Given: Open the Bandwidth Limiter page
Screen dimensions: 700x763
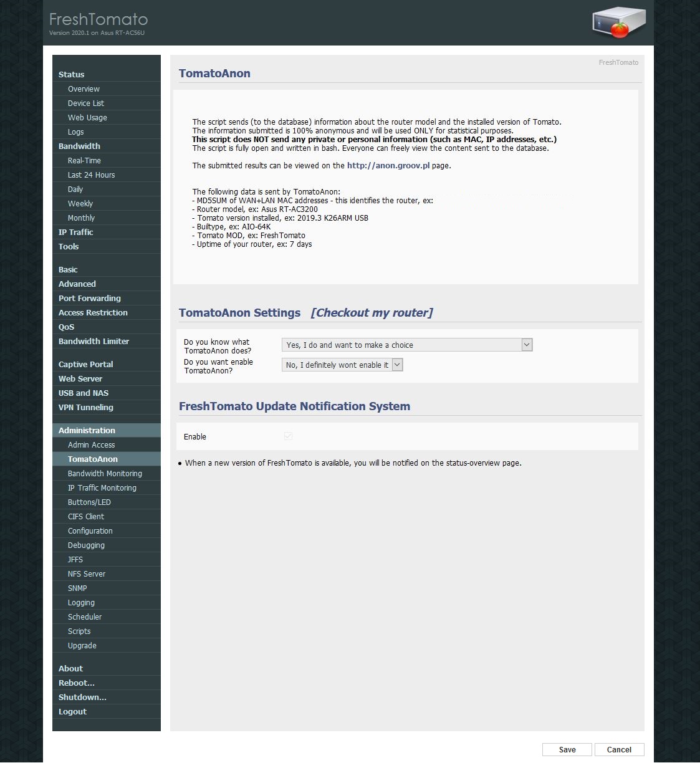Looking at the screenshot, I should (x=107, y=342).
